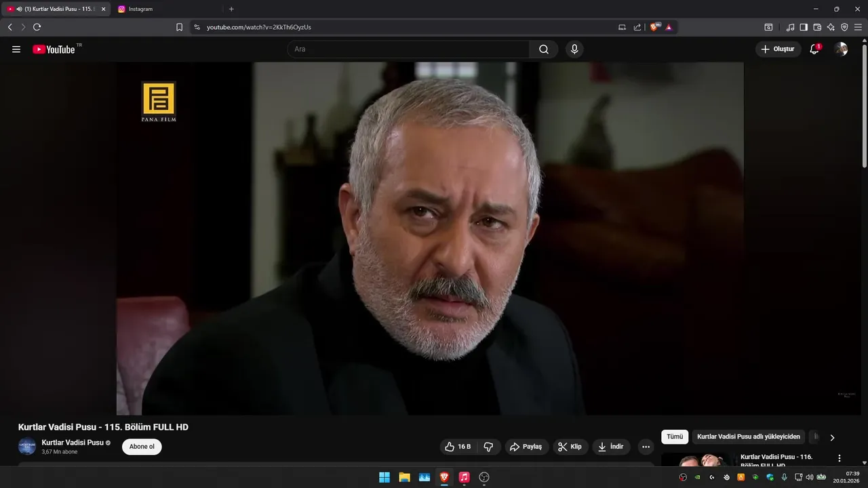Open File Explorer from the taskbar
868x488 pixels.
404,477
